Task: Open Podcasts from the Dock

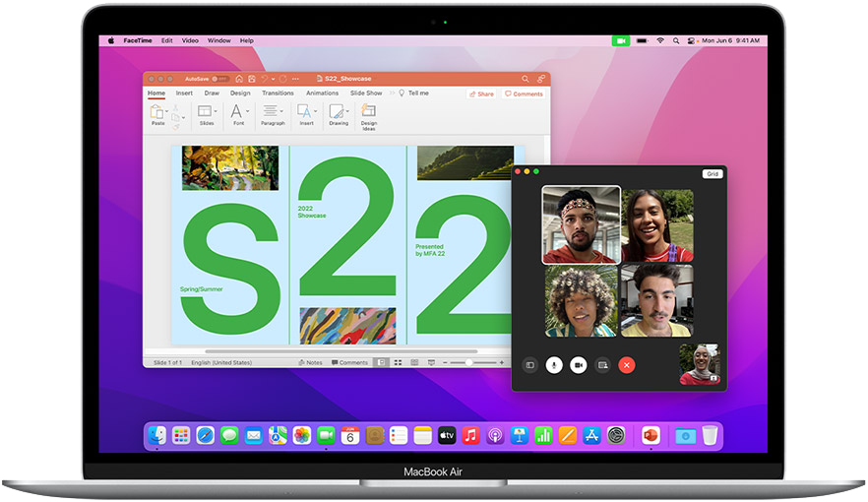Action: [495, 436]
